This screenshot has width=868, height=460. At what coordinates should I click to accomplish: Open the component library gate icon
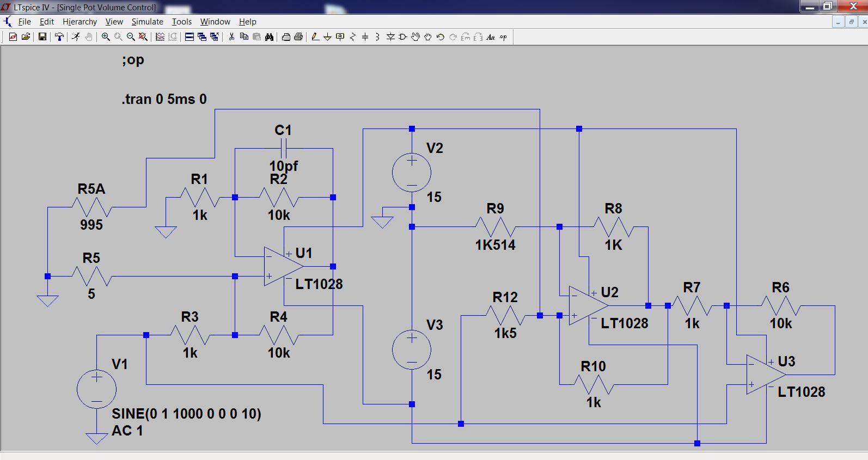403,37
